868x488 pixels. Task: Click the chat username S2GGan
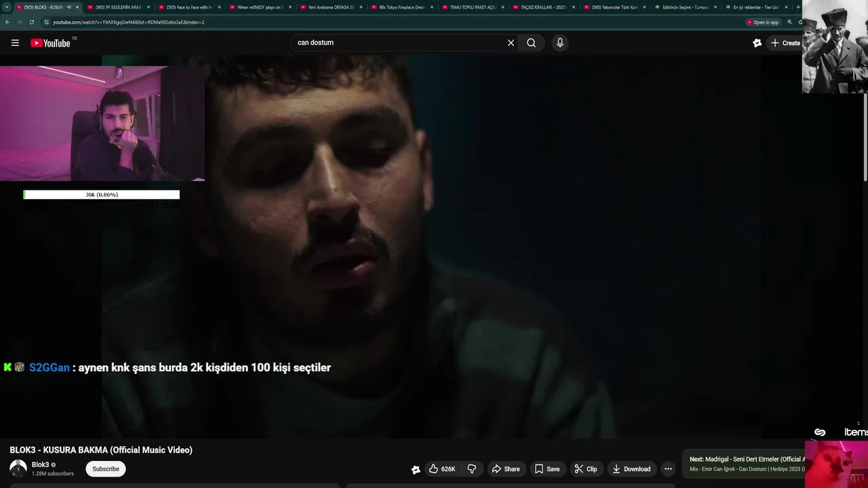click(50, 367)
